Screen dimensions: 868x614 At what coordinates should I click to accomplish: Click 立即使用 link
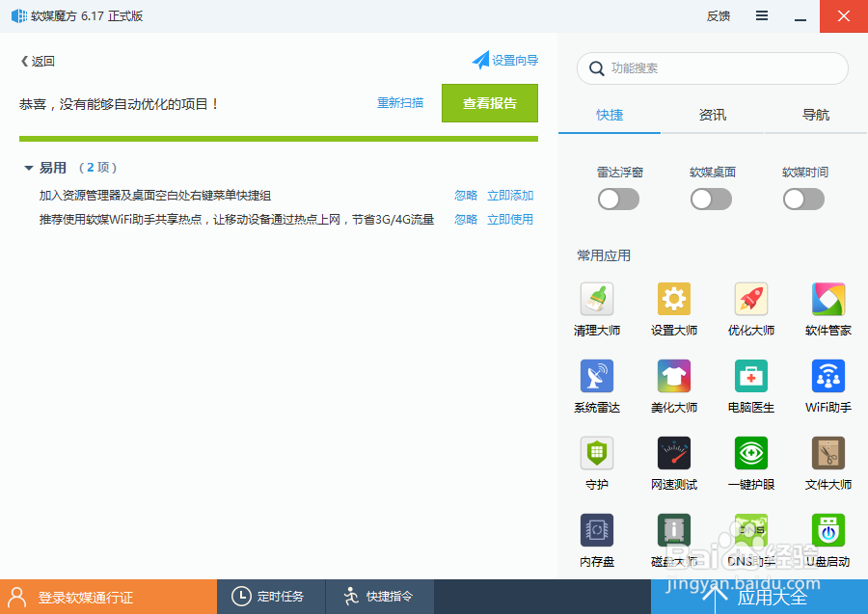[x=510, y=220]
